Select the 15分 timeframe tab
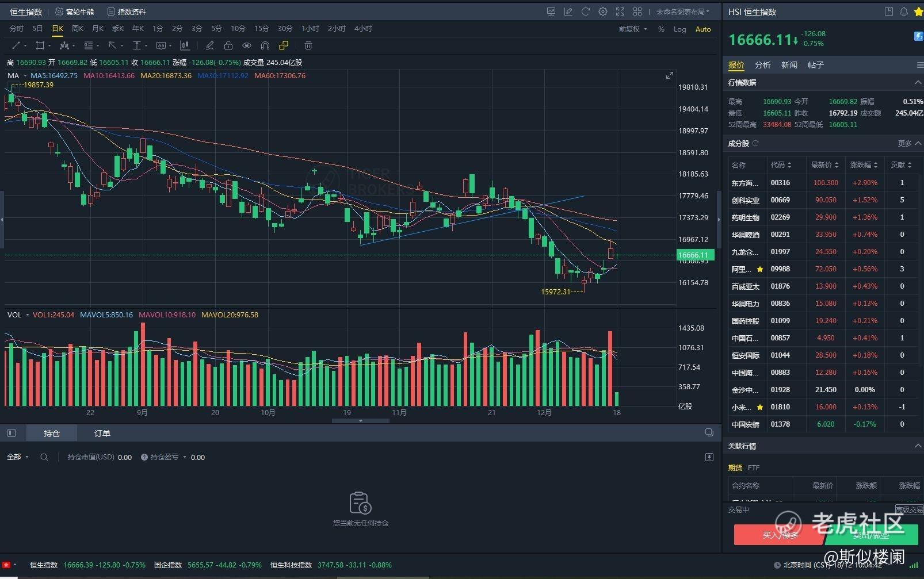This screenshot has width=924, height=579. click(x=262, y=29)
